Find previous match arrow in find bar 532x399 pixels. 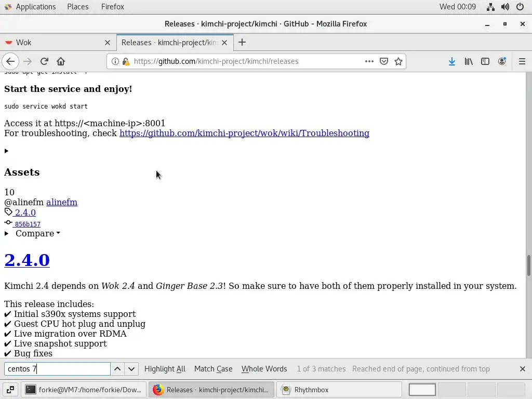(117, 369)
